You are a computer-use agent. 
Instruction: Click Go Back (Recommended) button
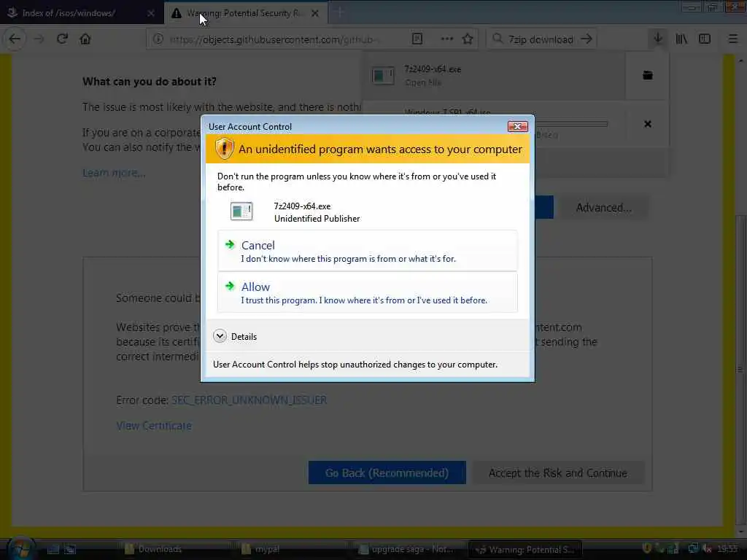click(387, 472)
